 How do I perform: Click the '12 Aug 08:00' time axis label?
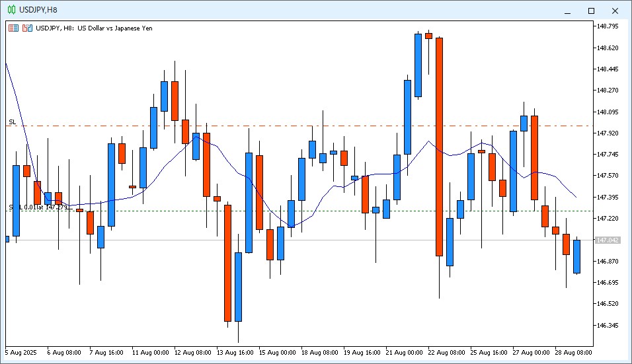(x=192, y=353)
